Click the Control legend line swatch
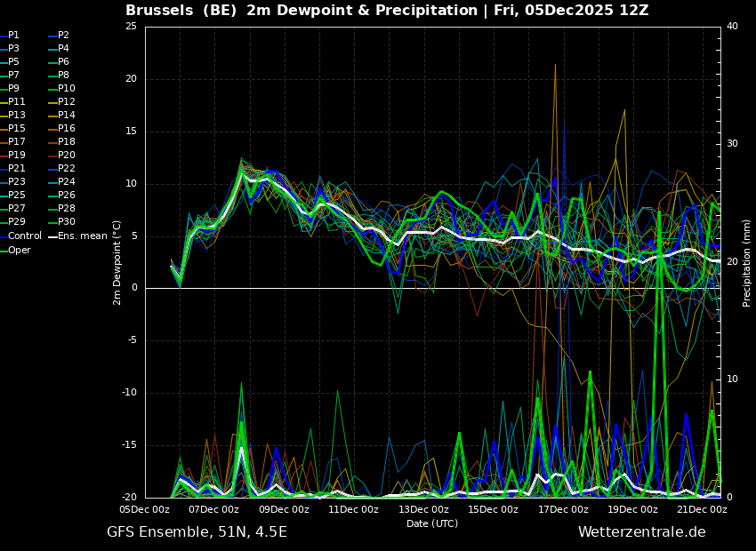 4,236
